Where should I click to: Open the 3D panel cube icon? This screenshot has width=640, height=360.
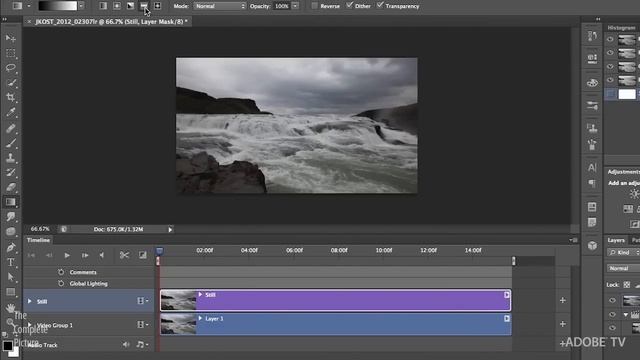(x=592, y=245)
